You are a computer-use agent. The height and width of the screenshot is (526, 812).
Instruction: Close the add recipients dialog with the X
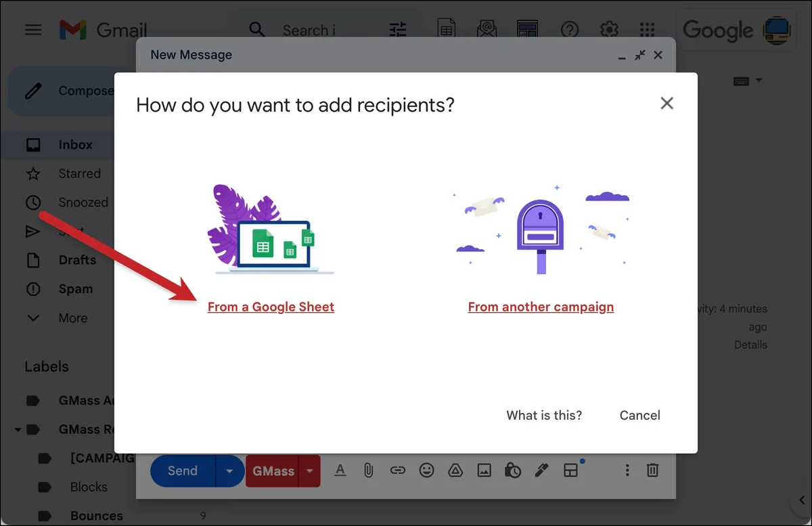point(667,104)
